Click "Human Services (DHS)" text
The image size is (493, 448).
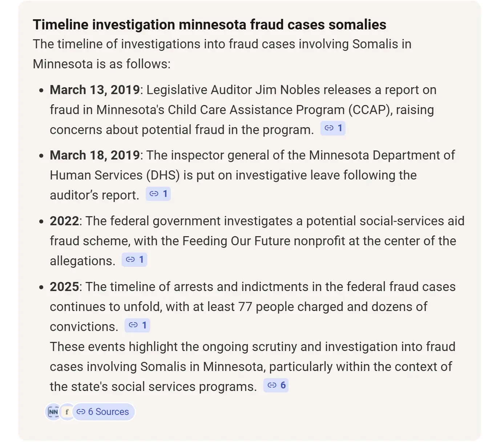click(115, 175)
